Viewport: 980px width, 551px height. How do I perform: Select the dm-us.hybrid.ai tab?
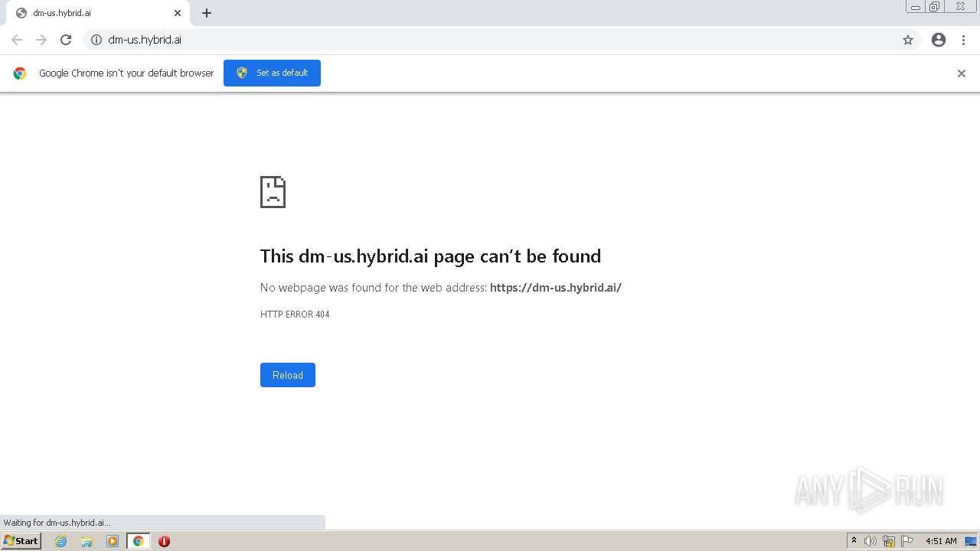click(97, 13)
